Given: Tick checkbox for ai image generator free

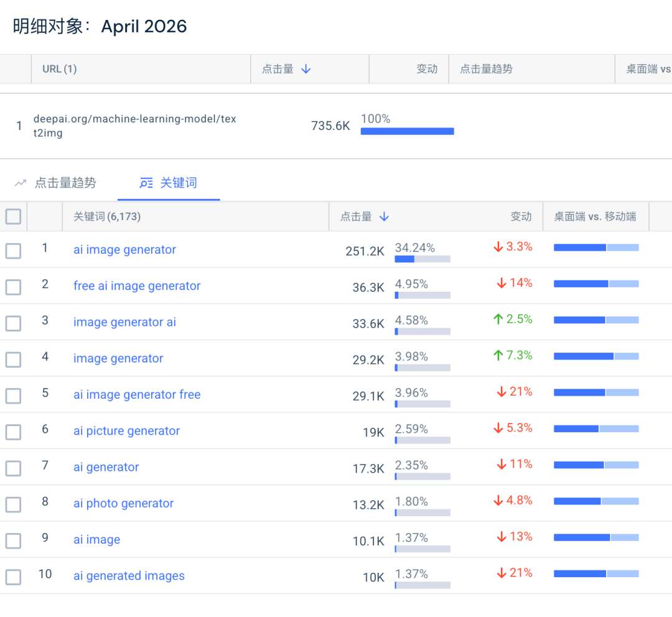Looking at the screenshot, I should (x=13, y=396).
